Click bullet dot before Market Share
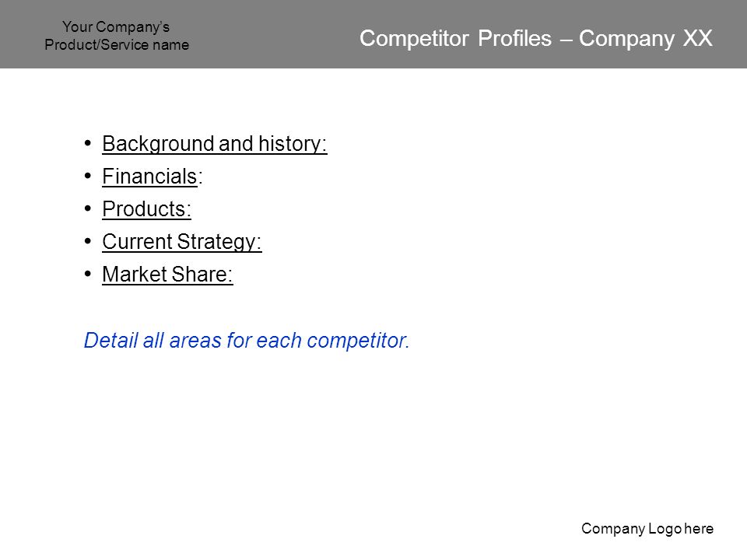This screenshot has height=560, width=747. pyautogui.click(x=88, y=274)
